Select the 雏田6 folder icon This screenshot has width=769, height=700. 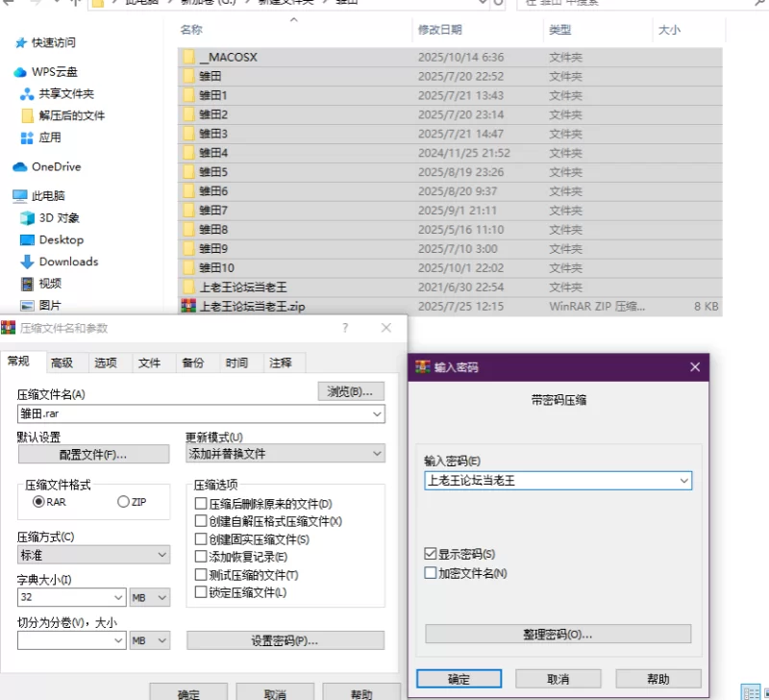(189, 190)
